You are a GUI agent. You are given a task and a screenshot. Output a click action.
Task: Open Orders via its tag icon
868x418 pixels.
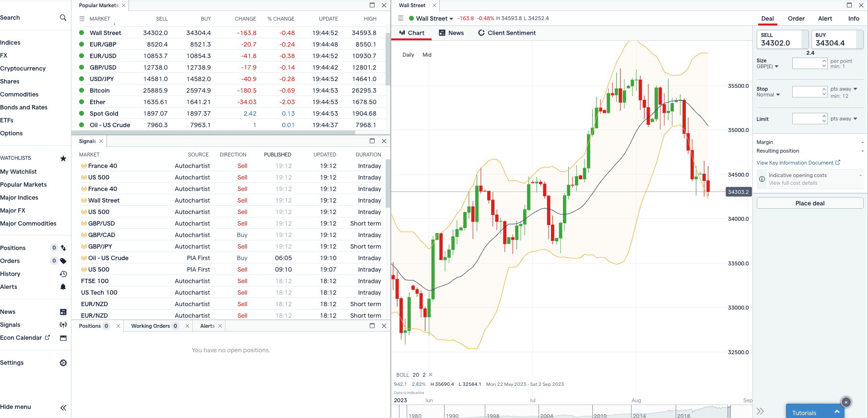63,261
